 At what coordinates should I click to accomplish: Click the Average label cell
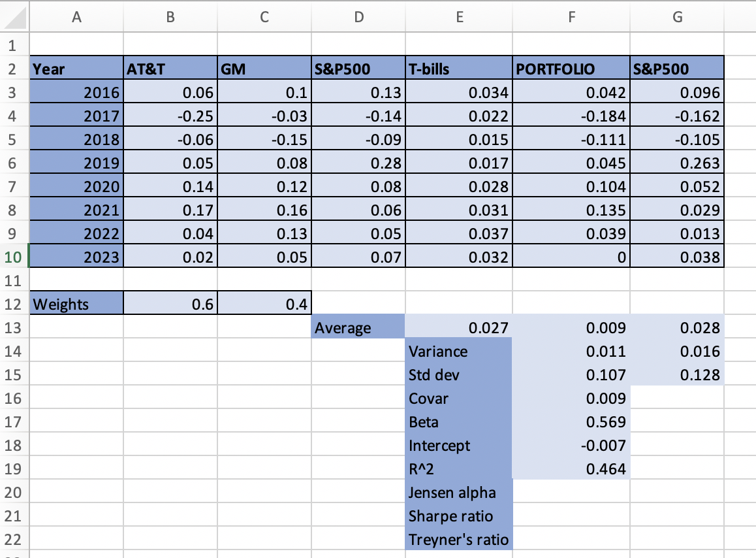(x=358, y=327)
